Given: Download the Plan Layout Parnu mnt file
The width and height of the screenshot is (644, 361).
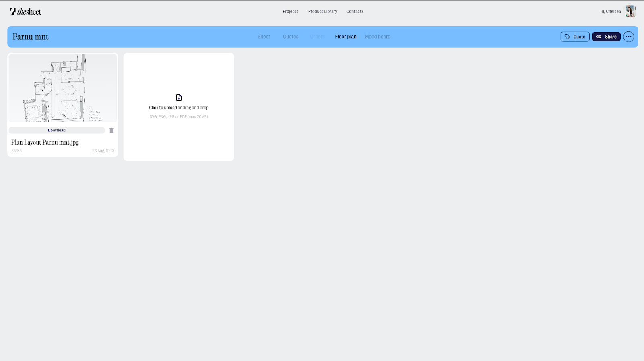Looking at the screenshot, I should click(x=57, y=130).
